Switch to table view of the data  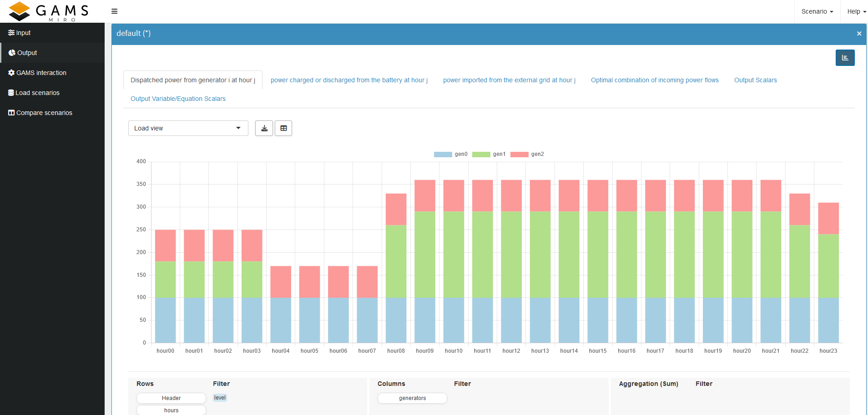pyautogui.click(x=283, y=128)
